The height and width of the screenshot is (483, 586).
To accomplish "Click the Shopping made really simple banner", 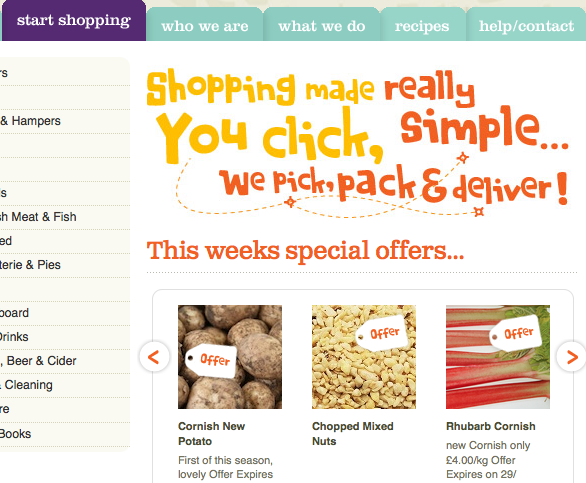I will point(358,142).
